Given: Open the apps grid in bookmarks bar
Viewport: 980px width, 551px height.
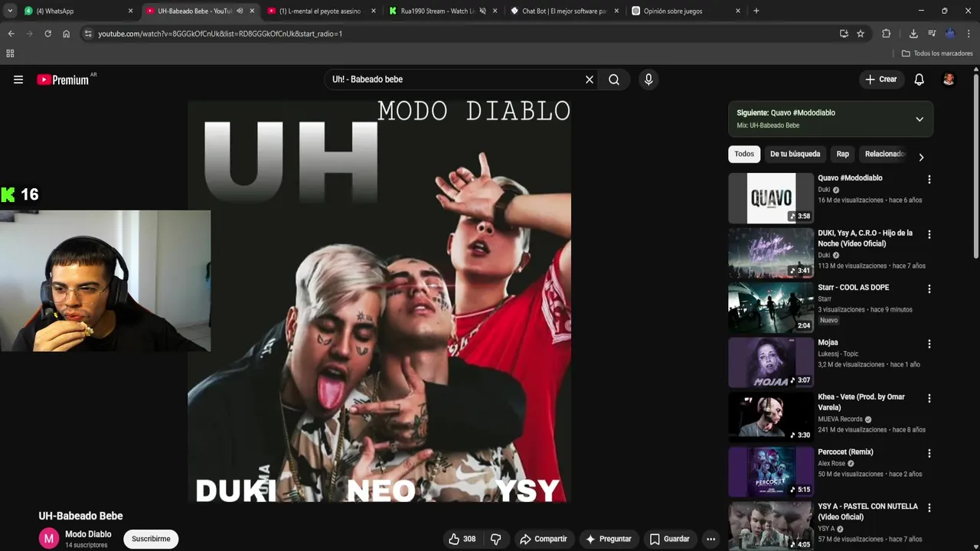Looking at the screenshot, I should coord(10,54).
